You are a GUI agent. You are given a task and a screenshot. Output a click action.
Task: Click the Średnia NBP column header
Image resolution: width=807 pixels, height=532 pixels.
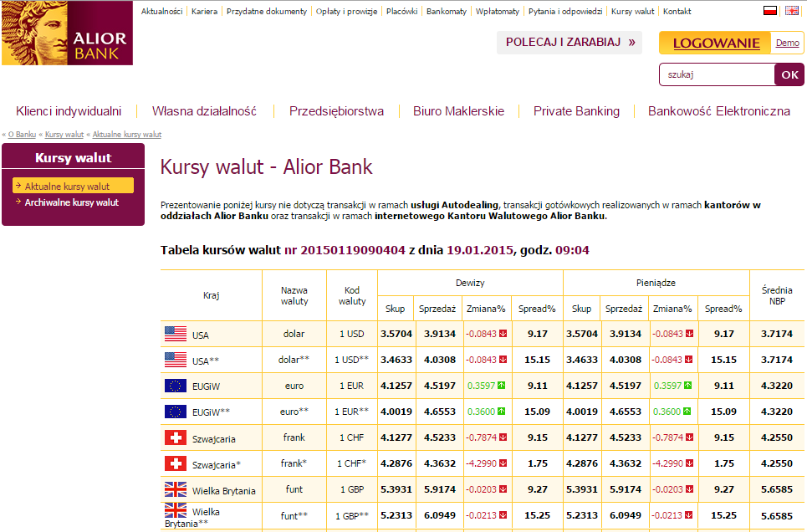(x=777, y=295)
